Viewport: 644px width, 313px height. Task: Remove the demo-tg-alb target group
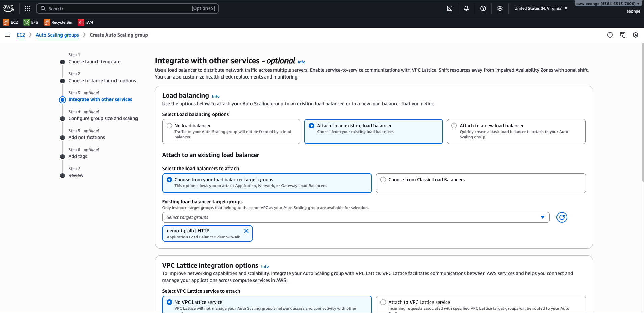(x=246, y=231)
